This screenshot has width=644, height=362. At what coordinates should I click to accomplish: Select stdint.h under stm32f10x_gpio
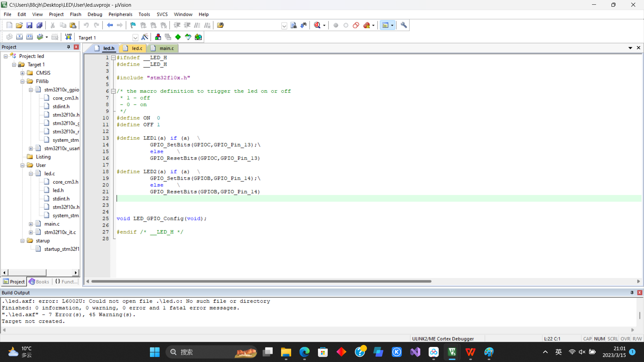(61, 107)
